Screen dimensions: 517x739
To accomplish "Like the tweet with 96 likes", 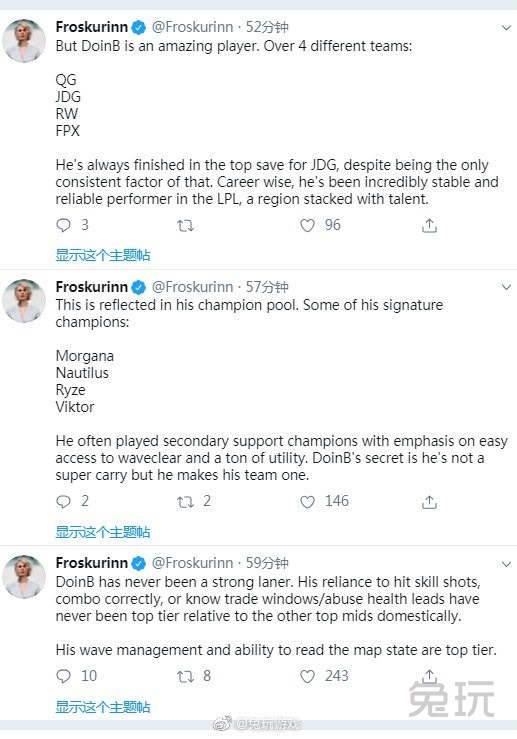I will 307,225.
